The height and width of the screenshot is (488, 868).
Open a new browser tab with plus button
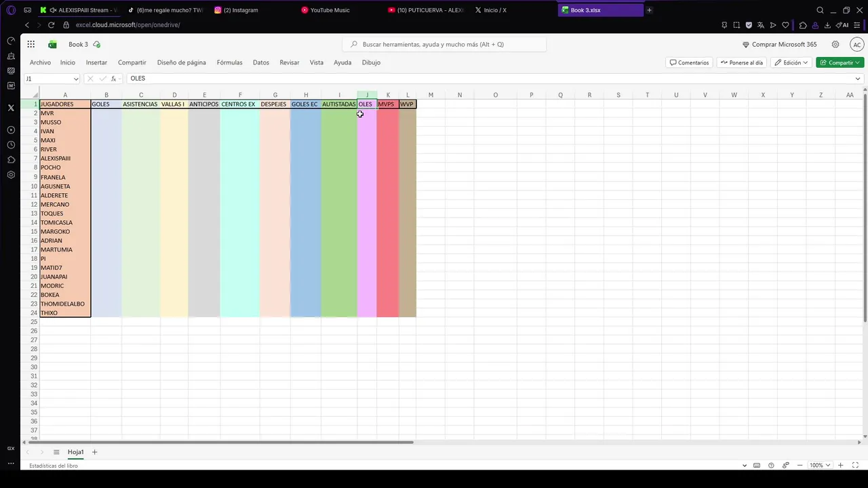coord(649,10)
